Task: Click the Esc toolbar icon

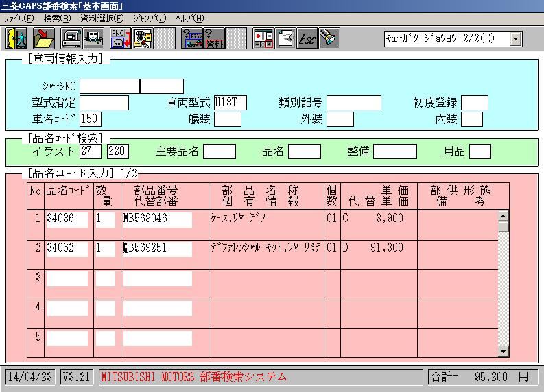Action: pos(307,38)
